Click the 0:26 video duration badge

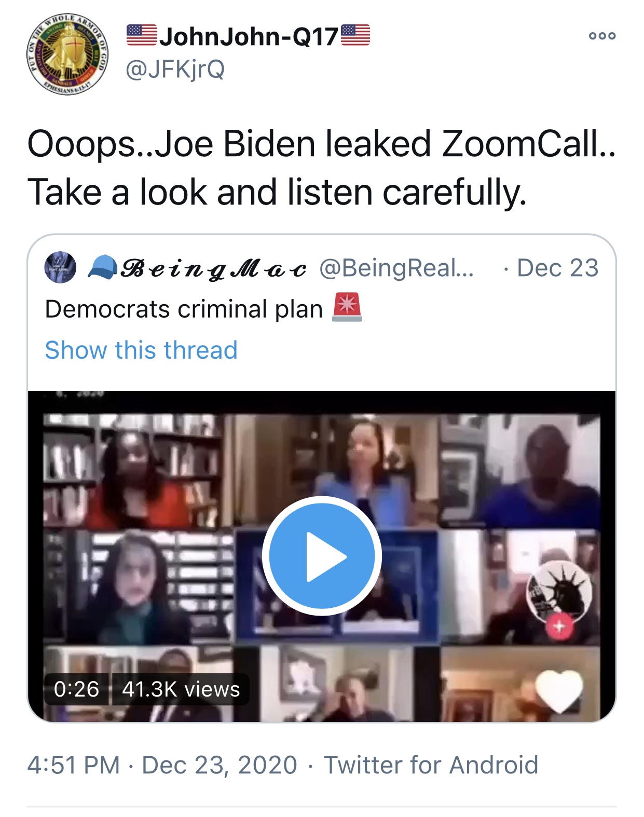[x=76, y=689]
